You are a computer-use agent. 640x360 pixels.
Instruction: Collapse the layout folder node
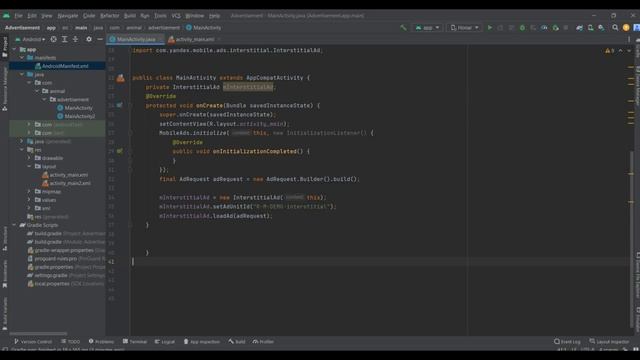tap(29, 167)
